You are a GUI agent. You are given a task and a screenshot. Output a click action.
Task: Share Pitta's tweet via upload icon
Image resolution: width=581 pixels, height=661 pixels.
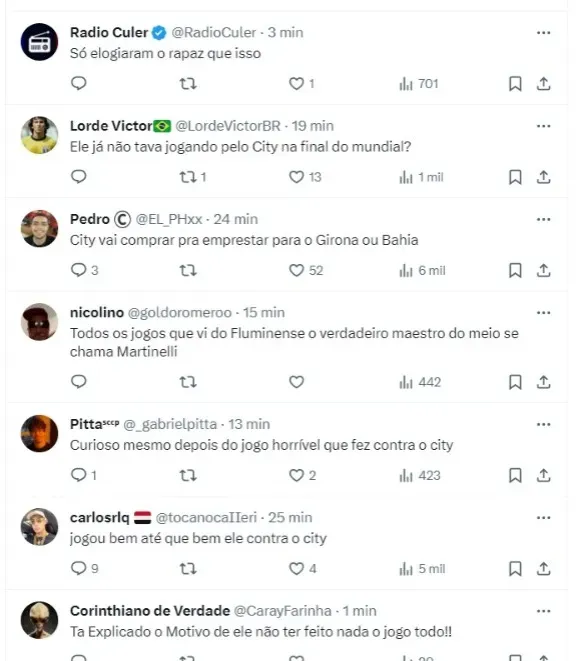543,475
